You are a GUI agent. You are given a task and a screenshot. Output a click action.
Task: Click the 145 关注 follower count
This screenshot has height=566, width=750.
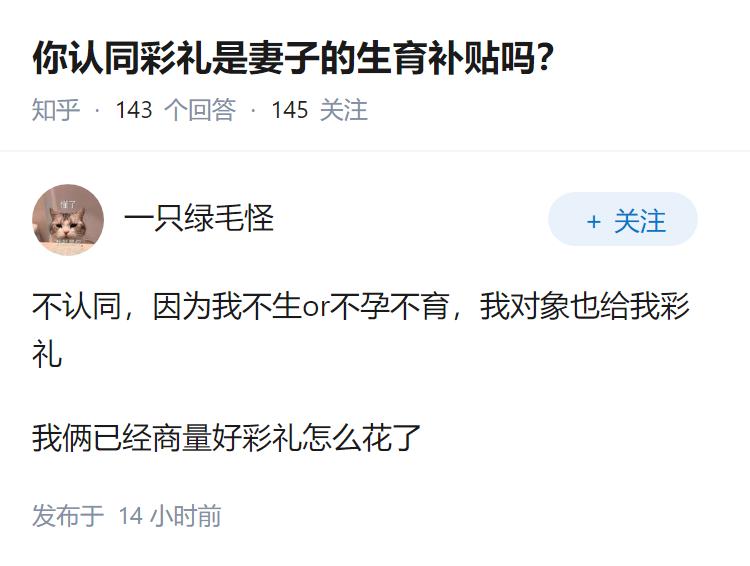(x=319, y=110)
